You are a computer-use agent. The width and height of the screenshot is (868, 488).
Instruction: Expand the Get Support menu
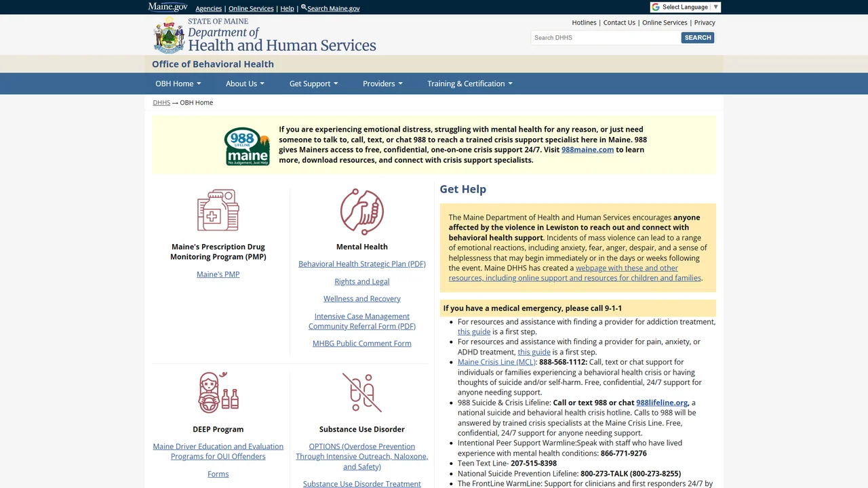click(313, 83)
